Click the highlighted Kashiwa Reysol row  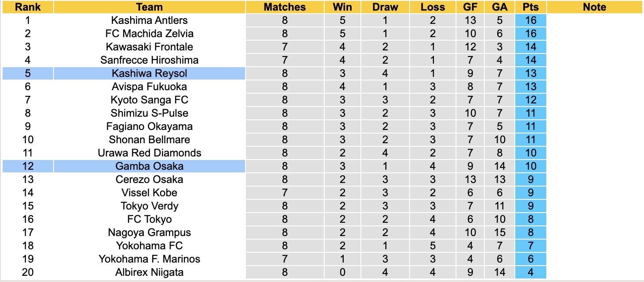149,73
